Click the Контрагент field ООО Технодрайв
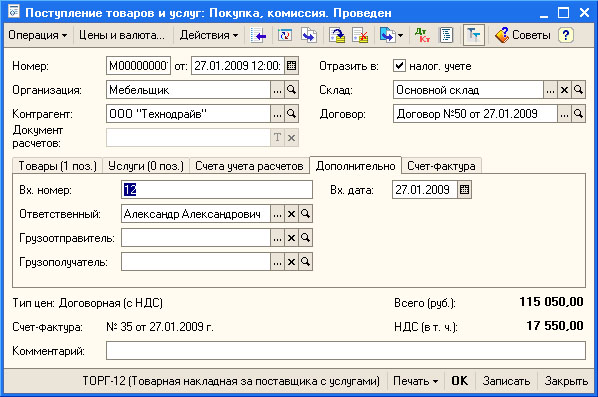The height and width of the screenshot is (397, 598). [x=188, y=114]
